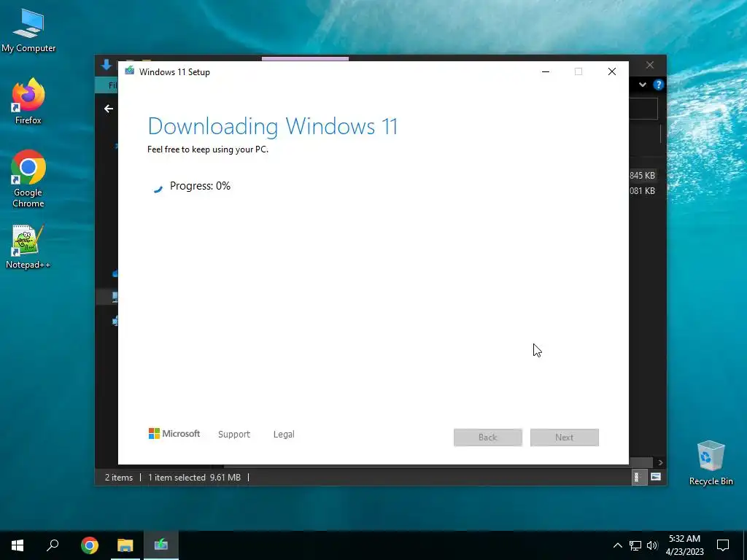The width and height of the screenshot is (747, 560).
Task: Open the Windows Start menu
Action: 18,545
